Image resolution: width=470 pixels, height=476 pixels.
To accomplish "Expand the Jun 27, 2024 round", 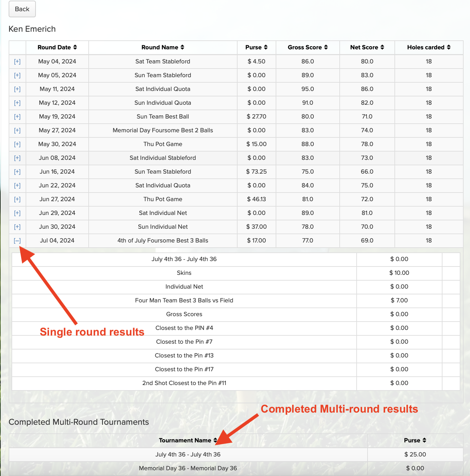I will (17, 199).
